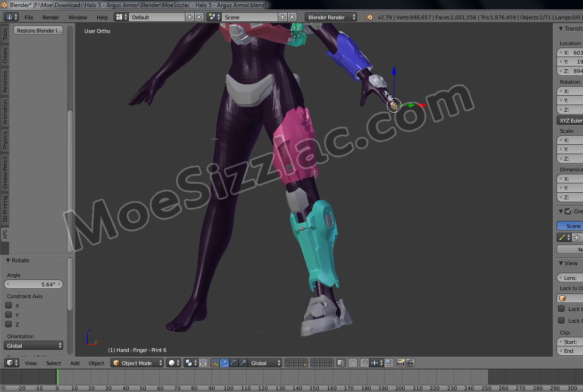Collapse the Transform panel
This screenshot has height=392, width=583.
(x=561, y=28)
